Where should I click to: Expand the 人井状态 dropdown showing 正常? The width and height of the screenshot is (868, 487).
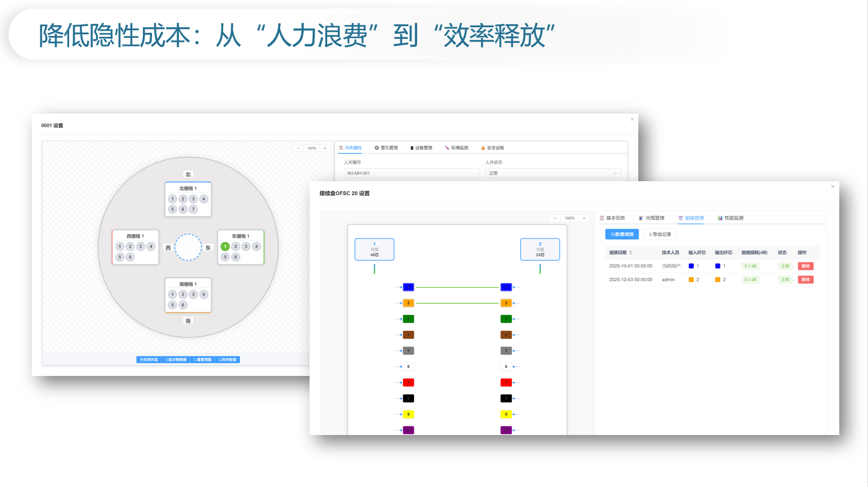(x=553, y=173)
